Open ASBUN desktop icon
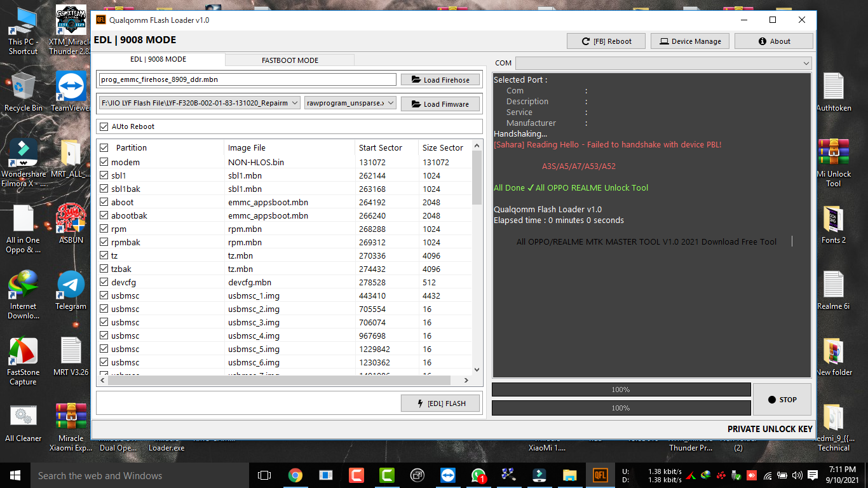Image resolution: width=868 pixels, height=488 pixels. point(71,224)
